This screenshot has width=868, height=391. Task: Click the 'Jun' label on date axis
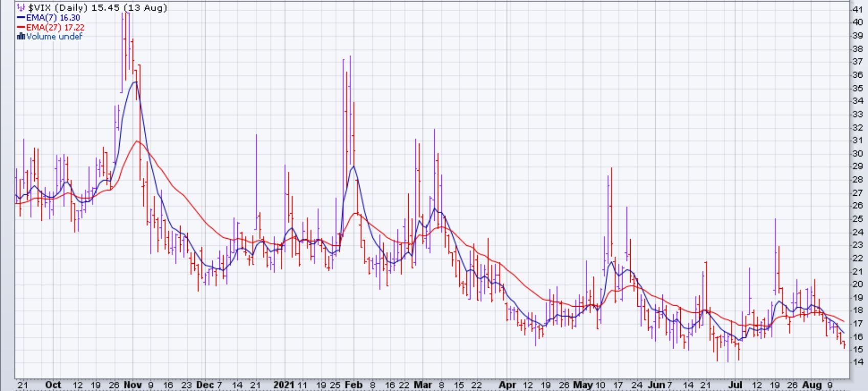[x=655, y=385]
